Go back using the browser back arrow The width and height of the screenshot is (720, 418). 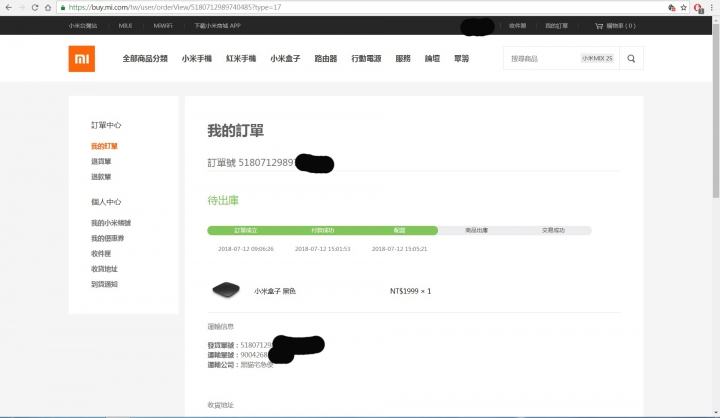[x=8, y=7]
